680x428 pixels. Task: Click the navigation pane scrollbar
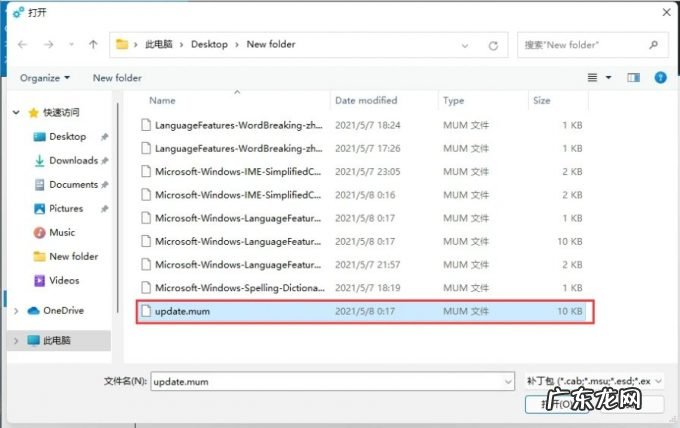[117, 208]
